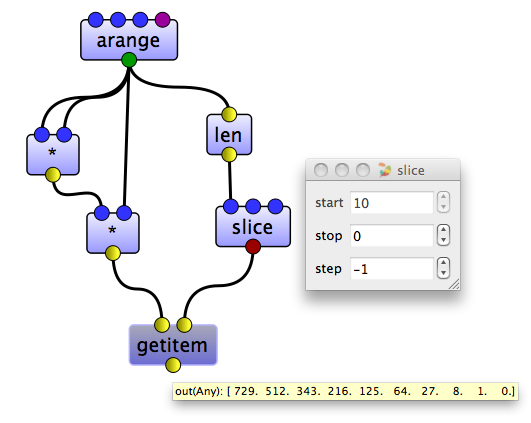The width and height of the screenshot is (531, 423).
Task: Click the yellow input port atop len
Action: (229, 114)
